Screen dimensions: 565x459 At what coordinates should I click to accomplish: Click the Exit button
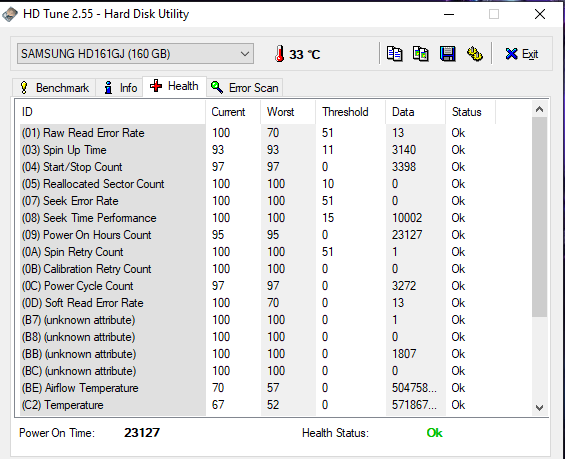point(521,54)
